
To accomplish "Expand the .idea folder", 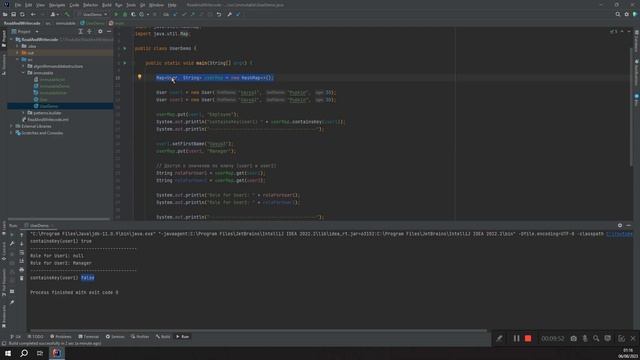I will point(18,46).
